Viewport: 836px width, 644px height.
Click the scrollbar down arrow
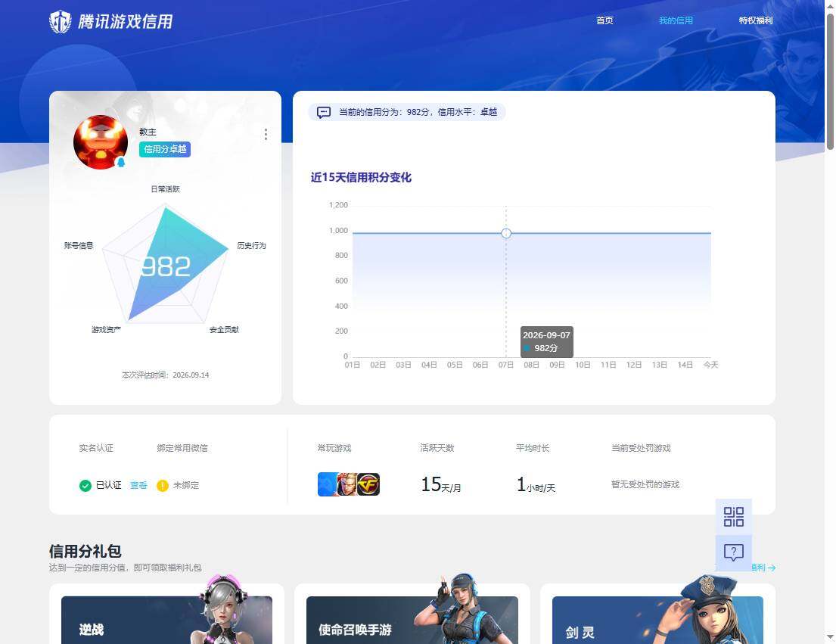pos(830,636)
